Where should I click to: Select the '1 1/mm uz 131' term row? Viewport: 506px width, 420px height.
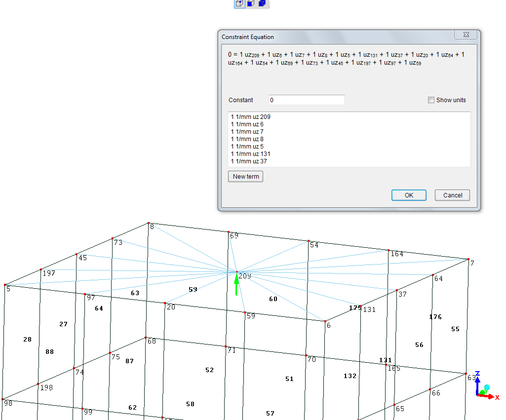(251, 154)
